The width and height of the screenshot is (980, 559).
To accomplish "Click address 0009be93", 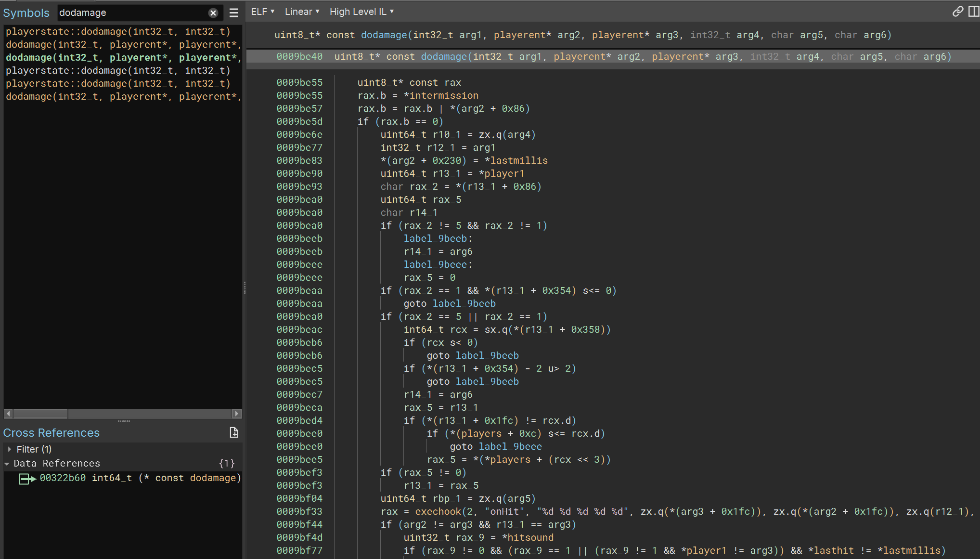I will (x=299, y=186).
